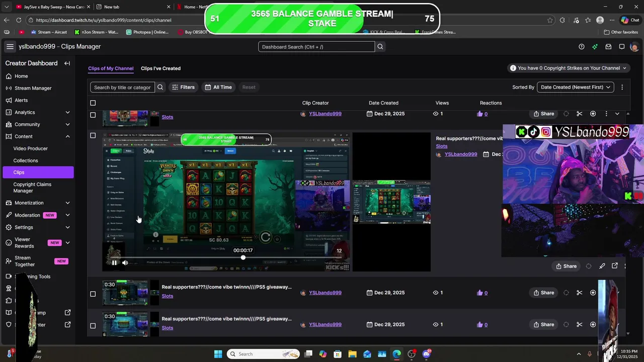Open the profile avatar menu
The height and width of the screenshot is (362, 644).
634,47
